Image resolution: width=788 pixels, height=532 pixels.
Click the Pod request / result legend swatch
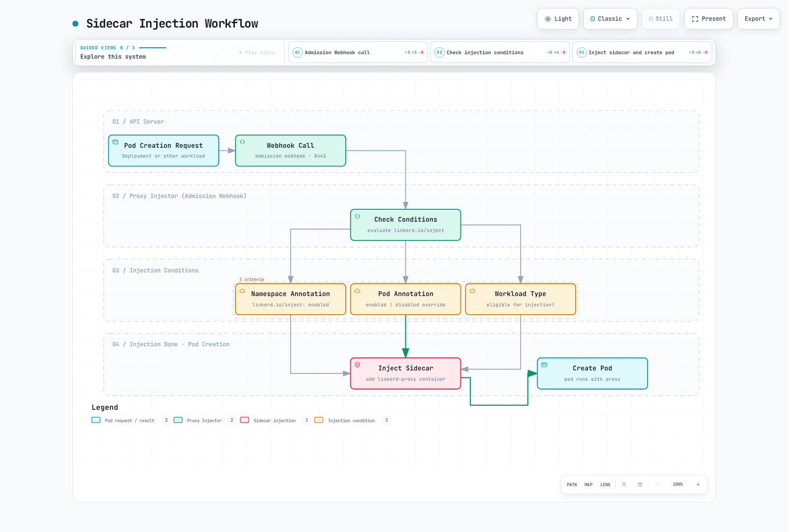[x=96, y=420]
